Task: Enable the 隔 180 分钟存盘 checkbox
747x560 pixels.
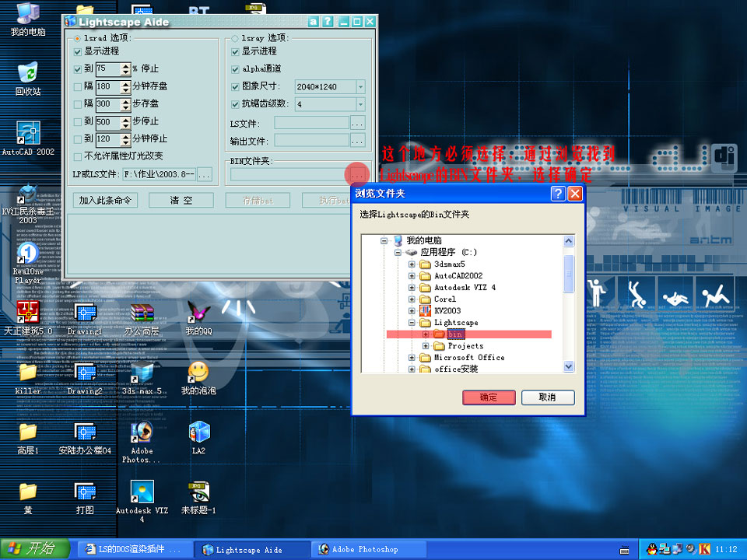Action: tap(78, 86)
